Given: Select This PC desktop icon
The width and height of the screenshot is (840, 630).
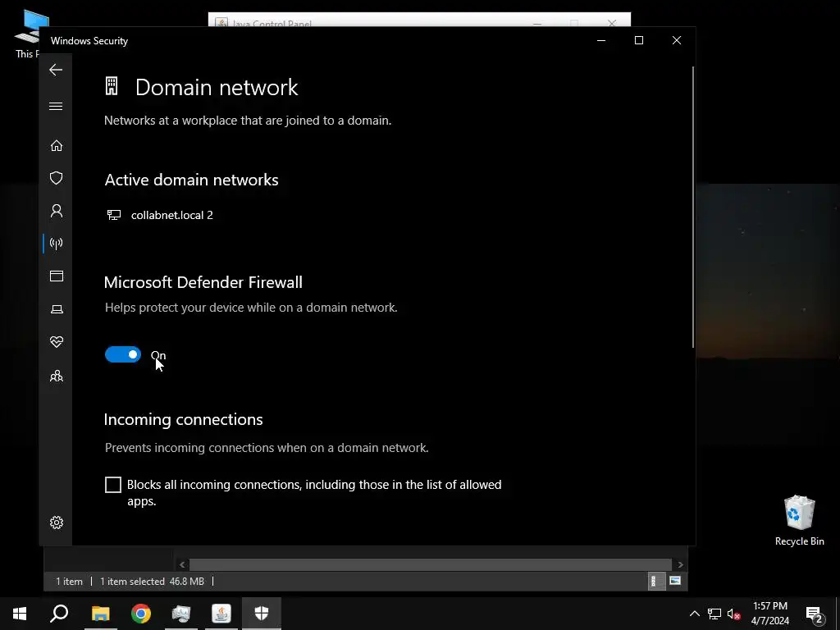Looking at the screenshot, I should (27, 33).
